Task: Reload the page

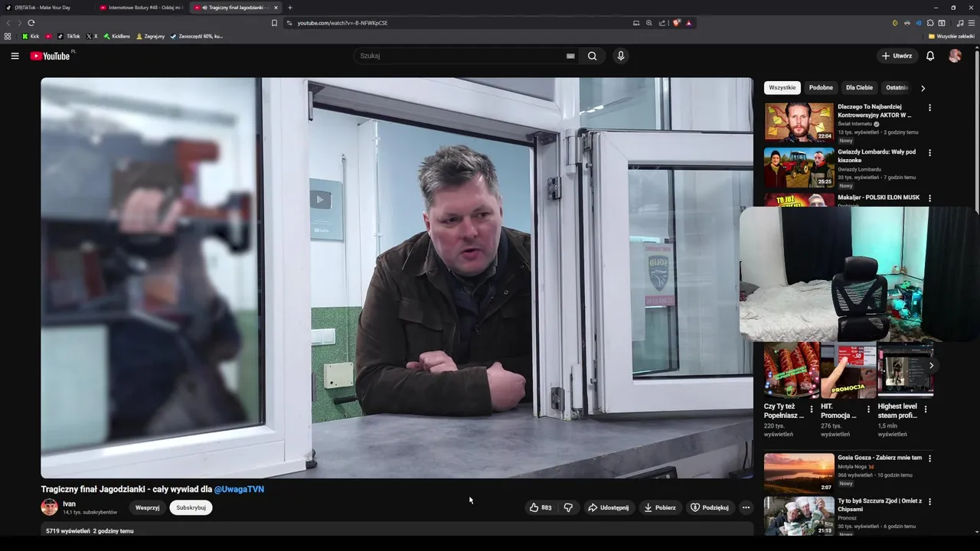Action: (x=31, y=23)
